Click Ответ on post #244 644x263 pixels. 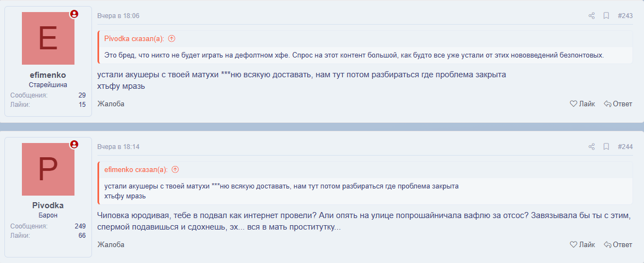coord(618,244)
